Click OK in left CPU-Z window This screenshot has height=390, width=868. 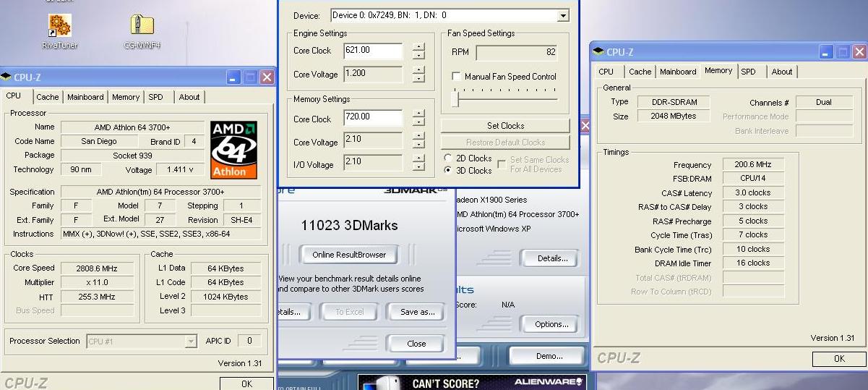[246, 383]
